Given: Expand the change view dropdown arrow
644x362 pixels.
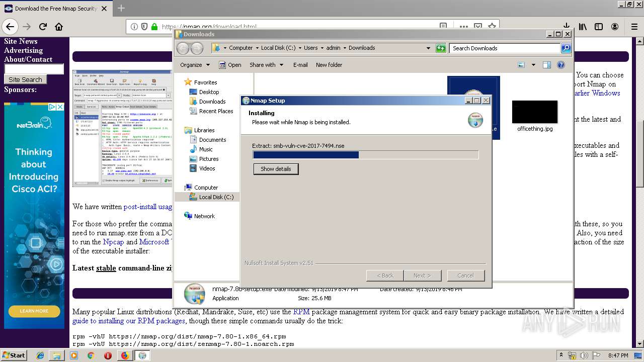Looking at the screenshot, I should click(x=534, y=65).
